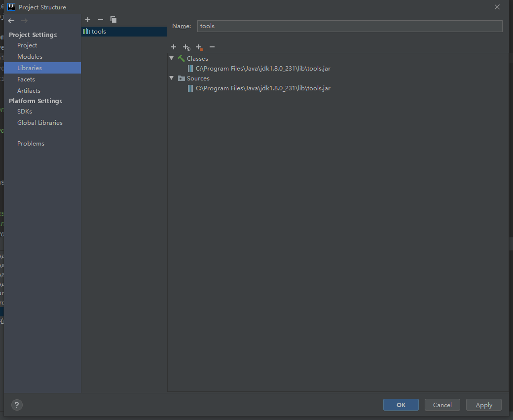Open the Project settings page
The image size is (513, 420).
pyautogui.click(x=27, y=45)
